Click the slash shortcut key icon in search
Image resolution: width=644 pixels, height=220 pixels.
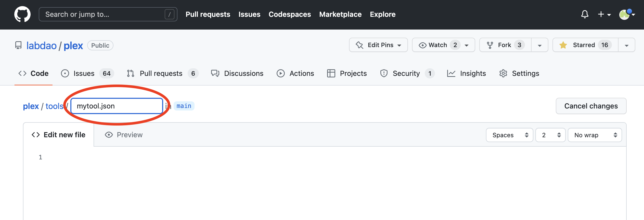[170, 14]
